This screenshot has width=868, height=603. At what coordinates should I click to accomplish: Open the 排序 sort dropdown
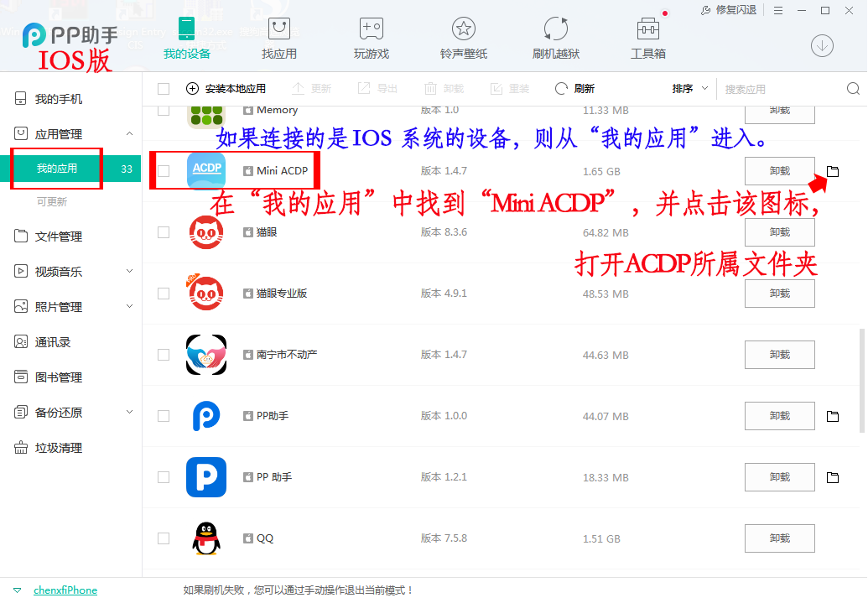pos(689,89)
